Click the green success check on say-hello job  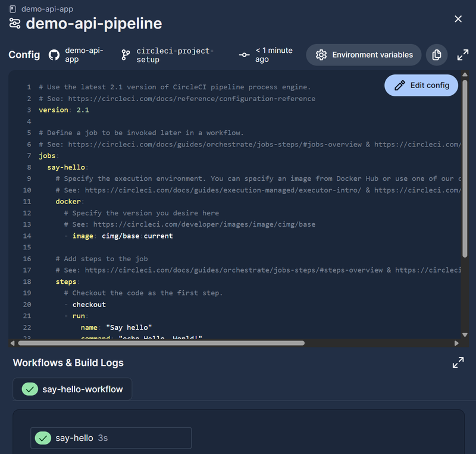pyautogui.click(x=42, y=438)
